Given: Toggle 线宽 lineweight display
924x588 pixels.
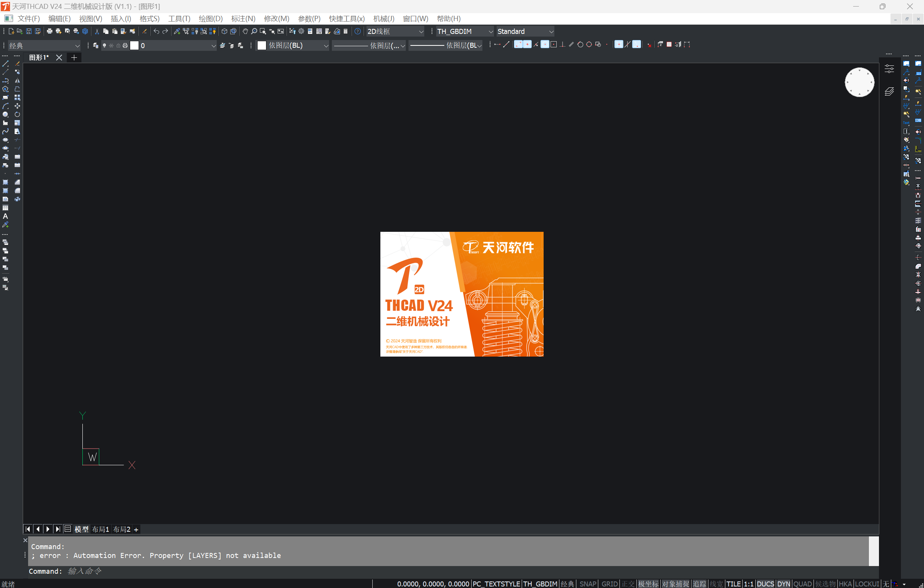Looking at the screenshot, I should coord(716,584).
